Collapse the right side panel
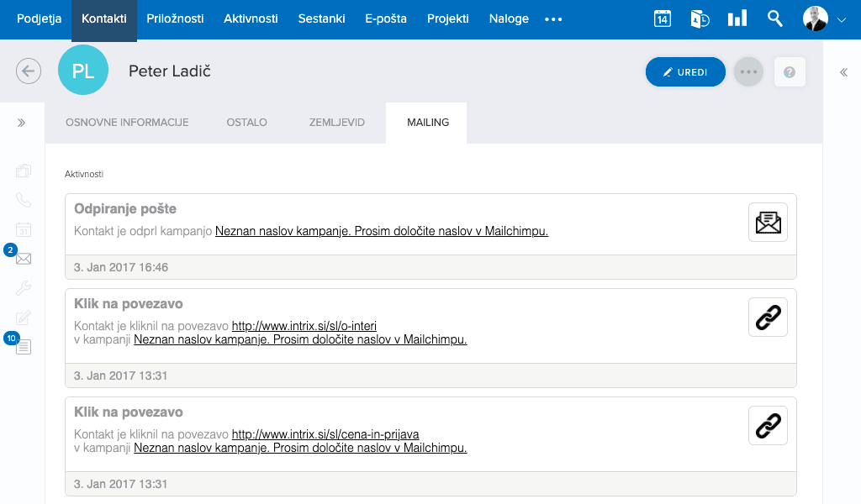Image resolution: width=861 pixels, height=504 pixels. click(x=843, y=72)
